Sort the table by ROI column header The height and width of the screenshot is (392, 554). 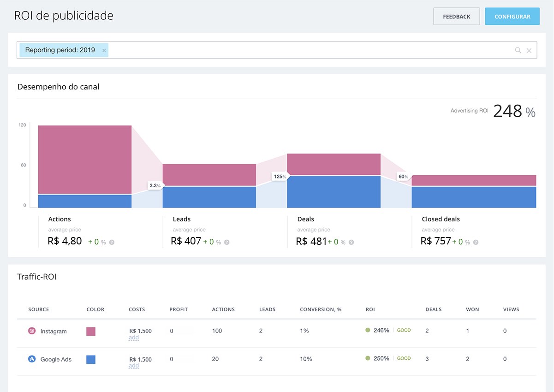coord(370,309)
